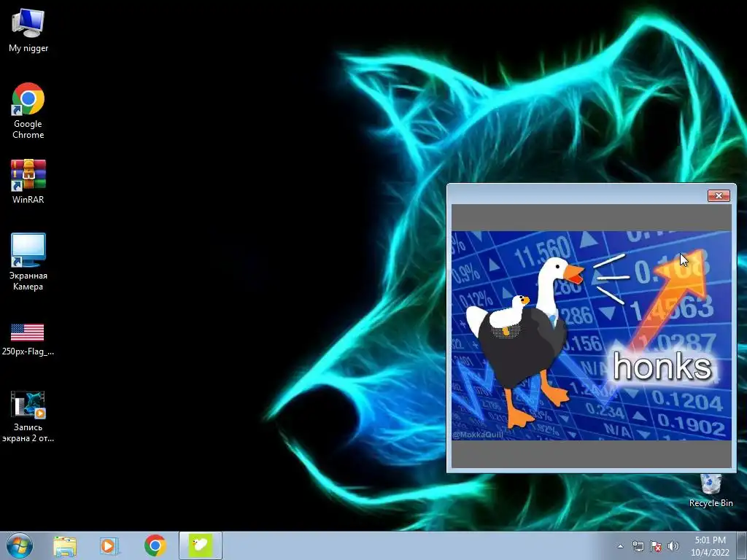Select the Экранная Камера desktop shortcut
The height and width of the screenshot is (560, 747).
coord(28,262)
